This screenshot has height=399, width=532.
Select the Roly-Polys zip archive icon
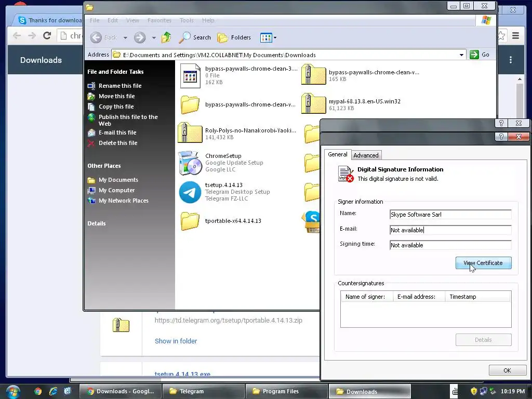(190, 132)
